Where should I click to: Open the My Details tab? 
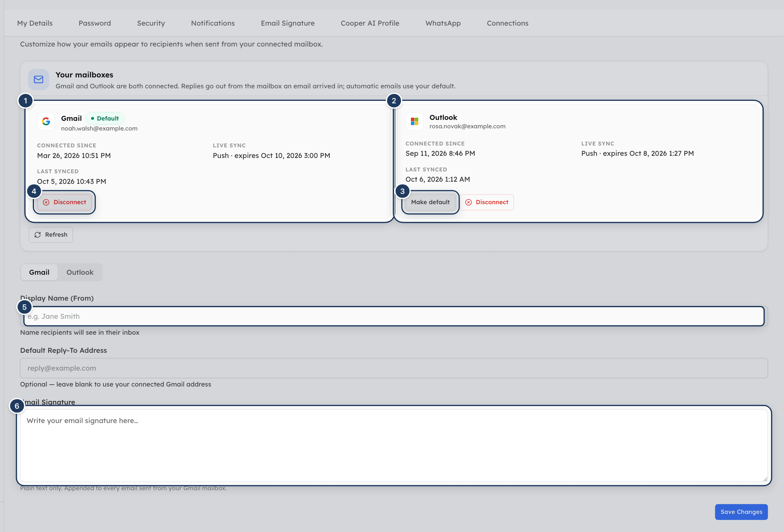[x=35, y=23]
